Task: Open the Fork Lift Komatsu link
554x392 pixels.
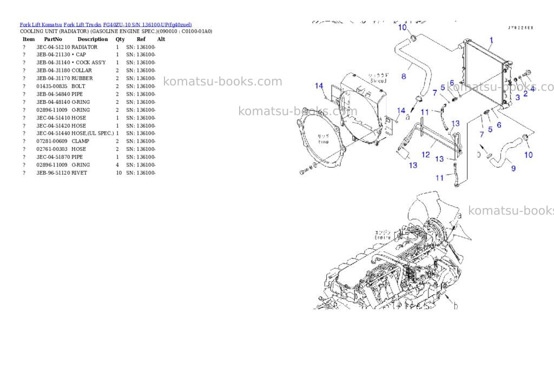Action: (x=41, y=24)
